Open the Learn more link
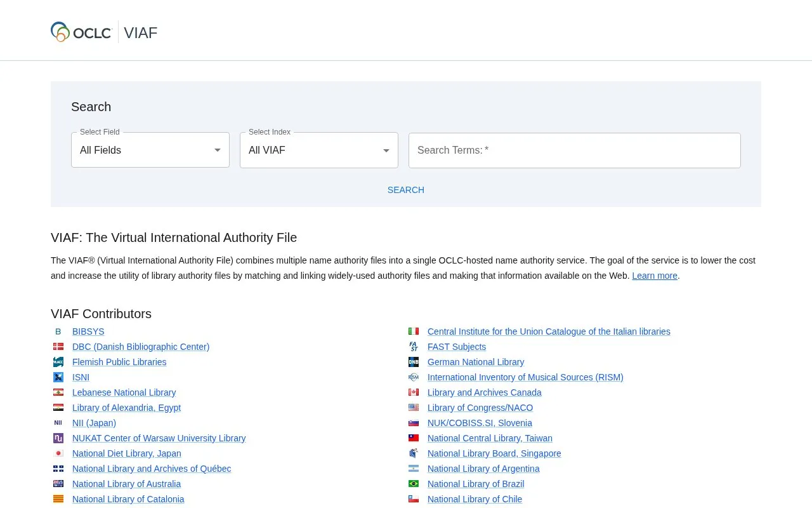Viewport: 812px width, 508px height. (655, 276)
